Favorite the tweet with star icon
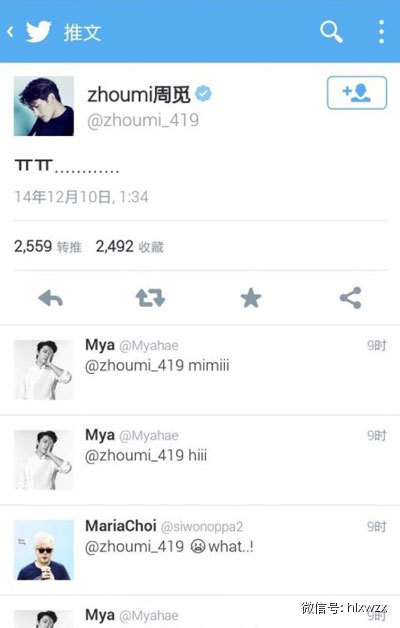The width and height of the screenshot is (400, 628). click(x=251, y=298)
